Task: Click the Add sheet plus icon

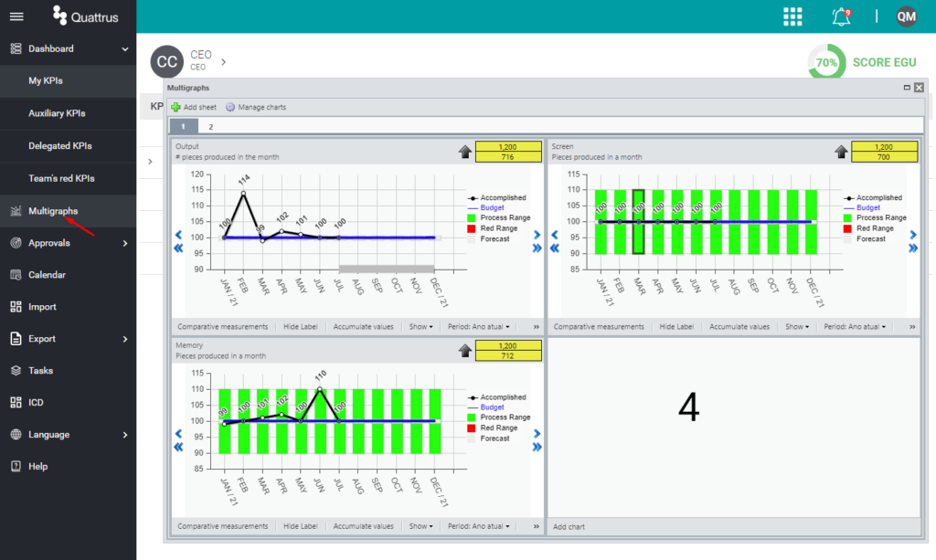Action: pyautogui.click(x=175, y=108)
